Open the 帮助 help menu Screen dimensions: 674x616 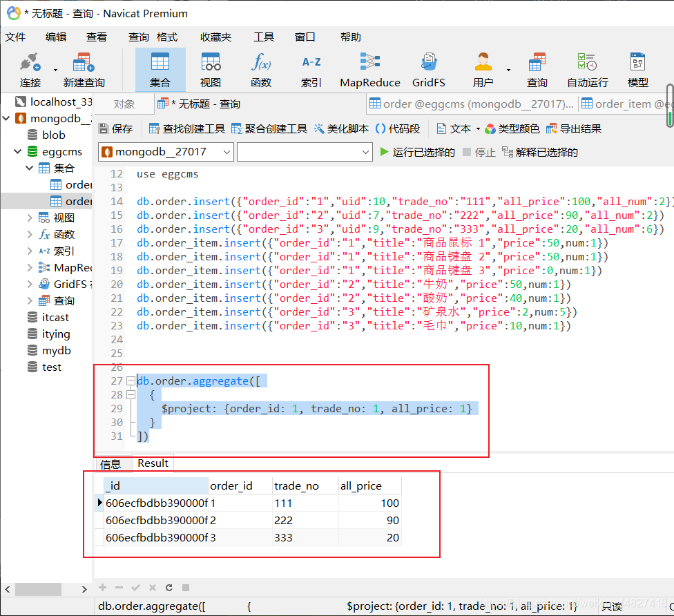(350, 37)
